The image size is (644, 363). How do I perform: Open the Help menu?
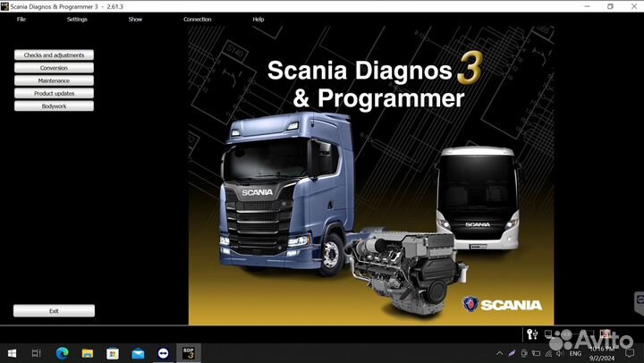coord(258,20)
